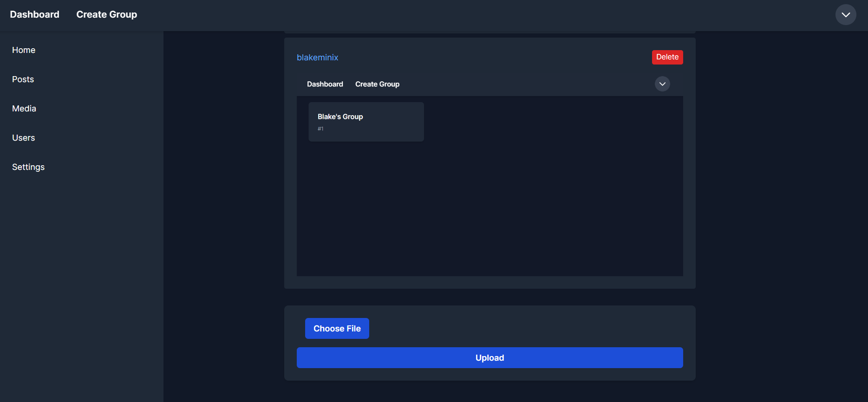This screenshot has height=402, width=868.
Task: Click the #1 label under Blake's Group
Action: pos(320,129)
